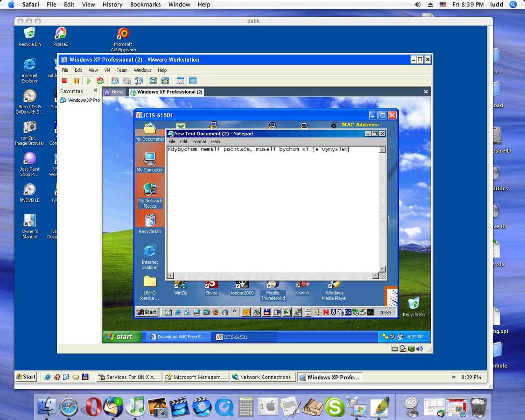Viewport: 525px width, 420px height.
Task: Open the Picasa2 icon on the delik desktop
Action: click(x=61, y=37)
